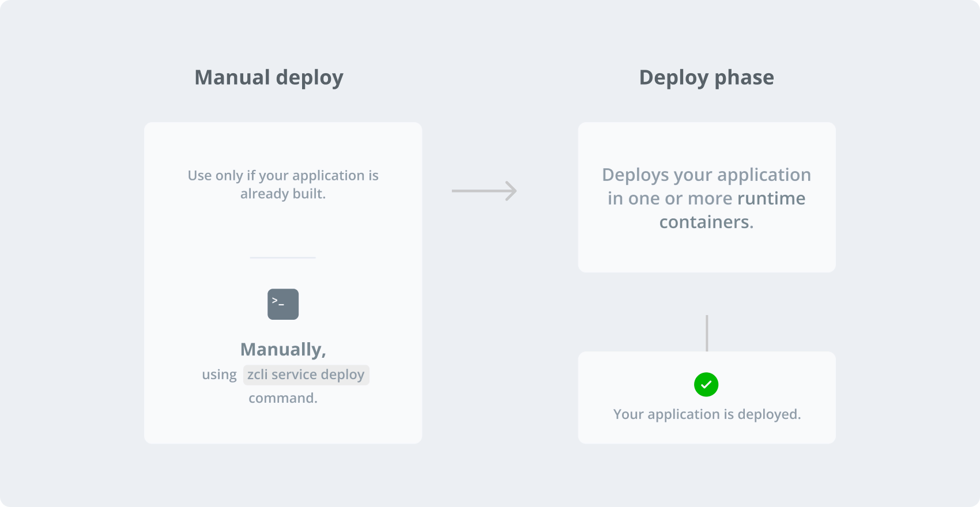
Task: Click the 'Deploy phase' heading
Action: pyautogui.click(x=706, y=78)
